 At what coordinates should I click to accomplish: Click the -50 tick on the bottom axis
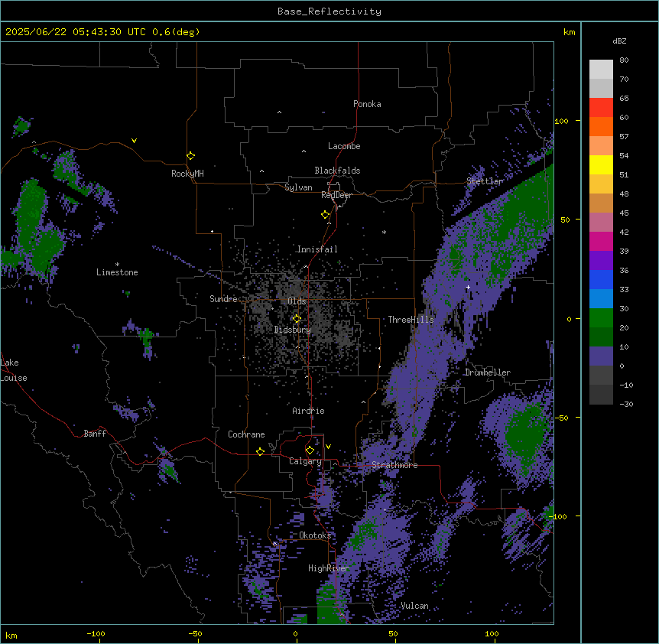pos(195,633)
